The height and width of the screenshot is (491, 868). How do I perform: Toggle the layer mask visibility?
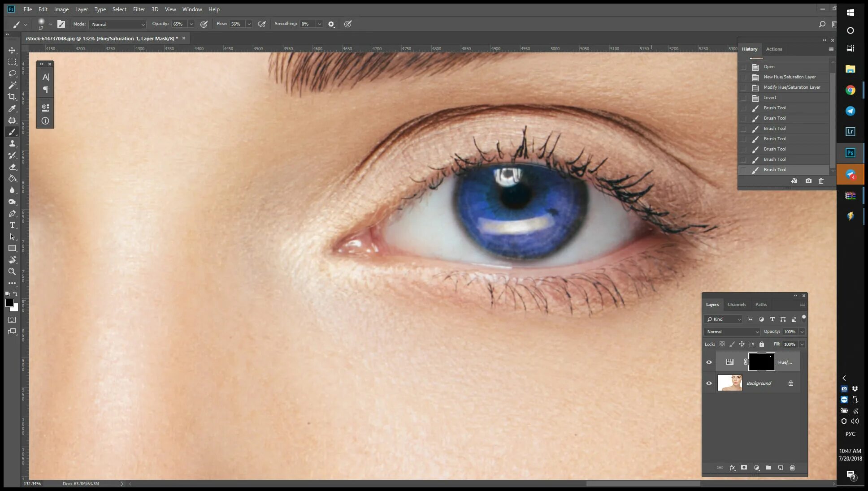point(762,362)
